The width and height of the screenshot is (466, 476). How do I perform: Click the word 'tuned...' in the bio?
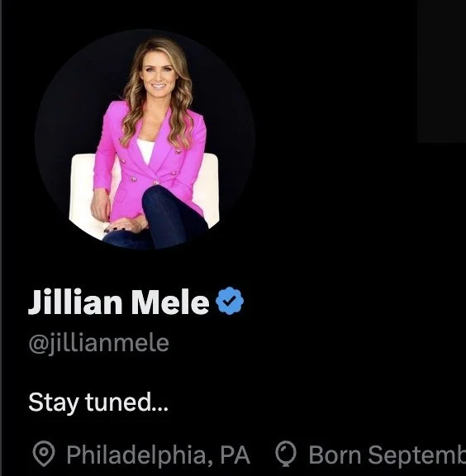pyautogui.click(x=126, y=402)
